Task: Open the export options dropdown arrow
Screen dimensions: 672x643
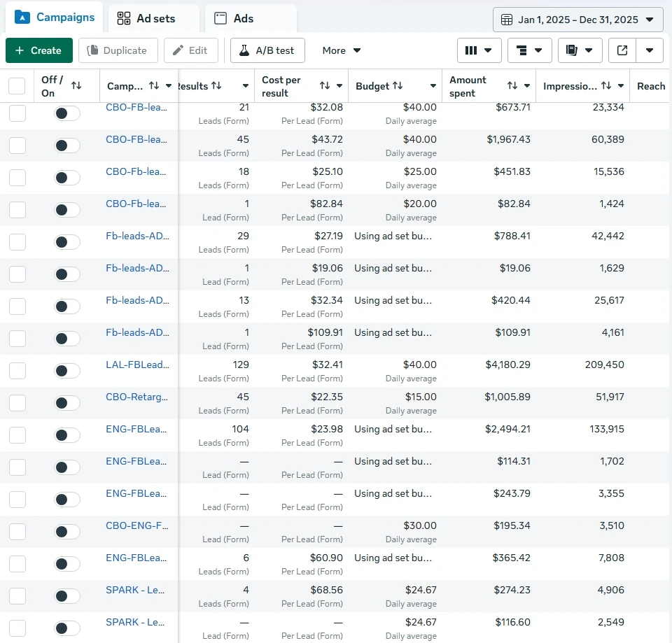Action: click(650, 50)
